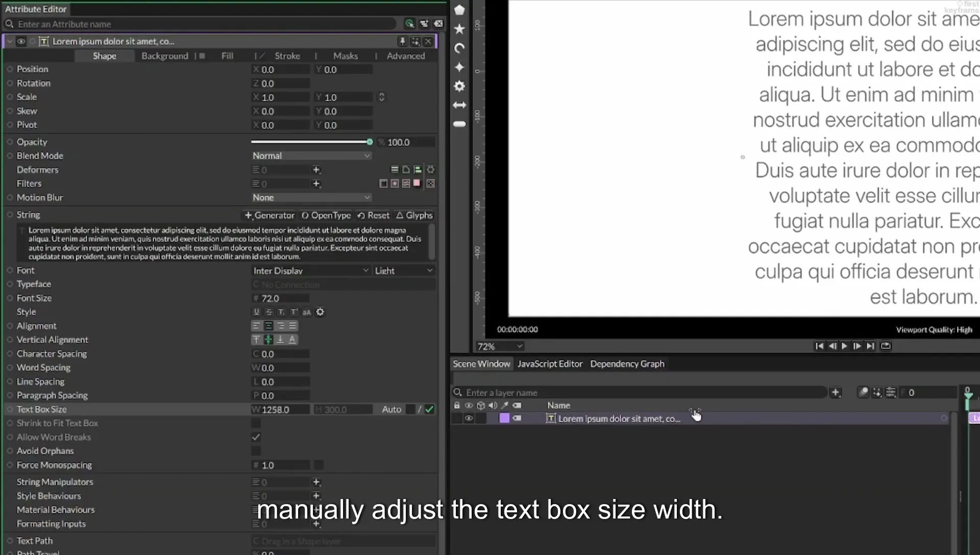Click the purple layer color swatch
The width and height of the screenshot is (980, 555).
pyautogui.click(x=504, y=418)
